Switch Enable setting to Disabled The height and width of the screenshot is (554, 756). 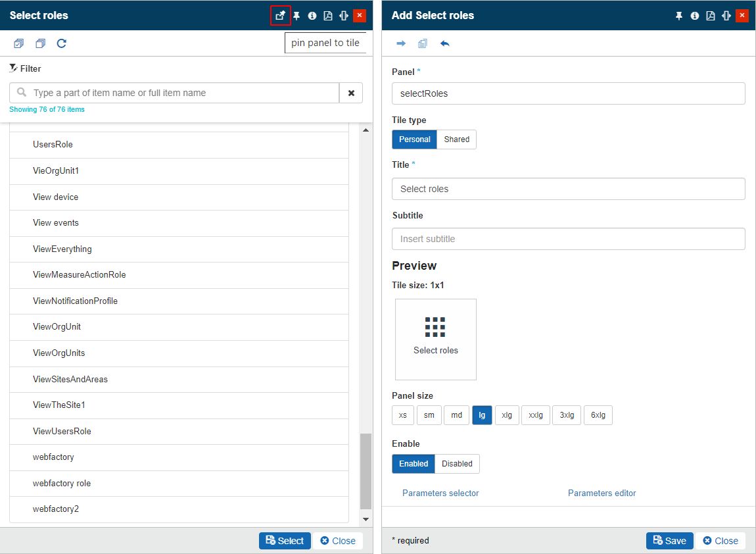click(457, 464)
